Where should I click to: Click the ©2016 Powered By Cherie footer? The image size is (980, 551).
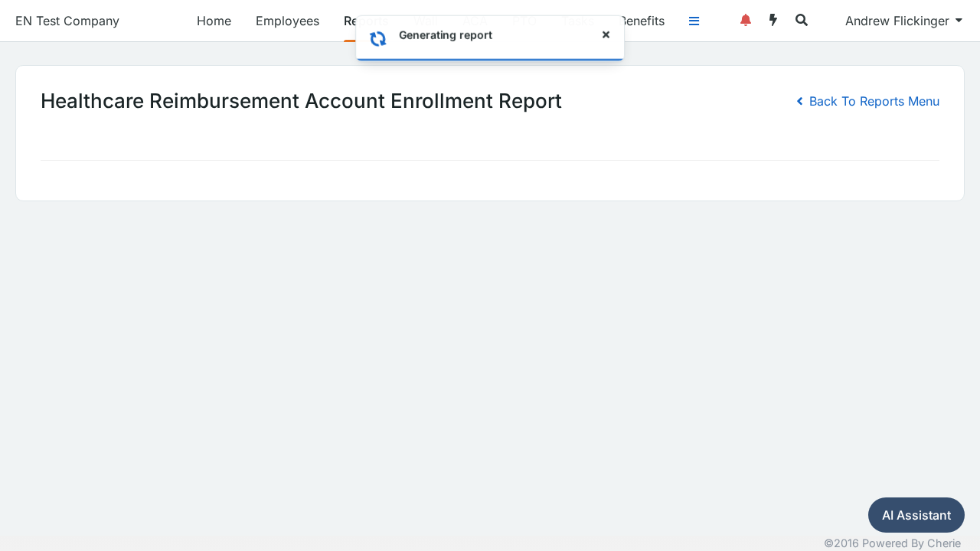tap(892, 543)
